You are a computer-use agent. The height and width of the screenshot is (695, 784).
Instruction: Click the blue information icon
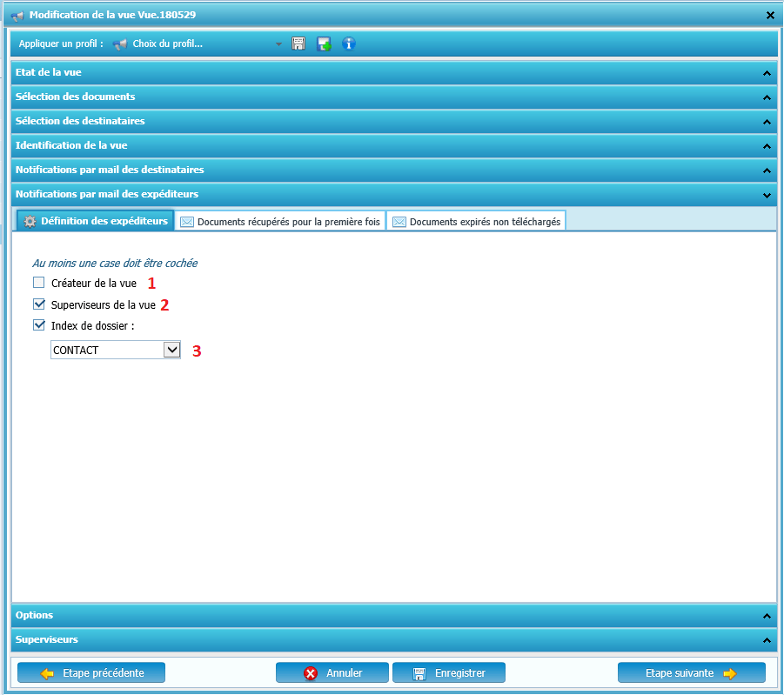349,43
